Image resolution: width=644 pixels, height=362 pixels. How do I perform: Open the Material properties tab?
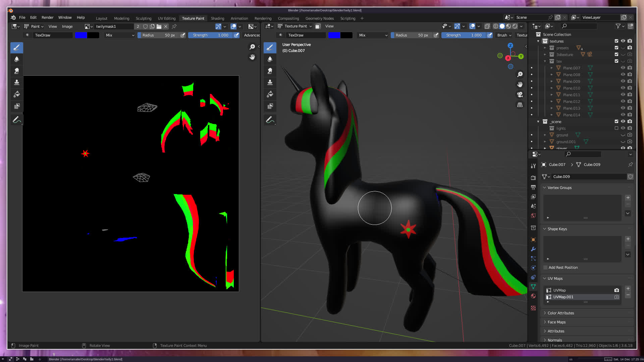tap(533, 296)
